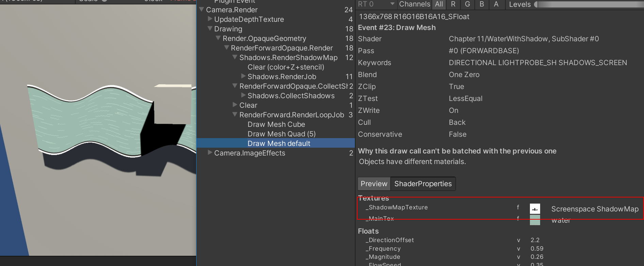Open the RT 0 render target dropdown
The image size is (644, 266).
tap(376, 4)
